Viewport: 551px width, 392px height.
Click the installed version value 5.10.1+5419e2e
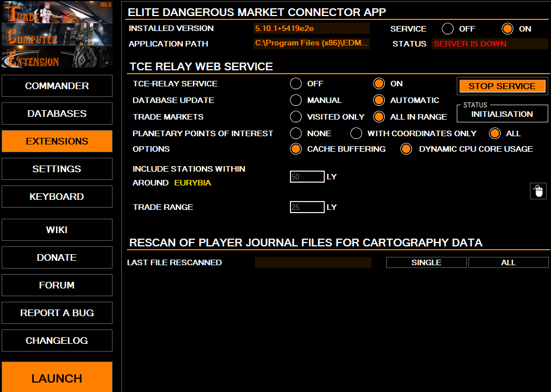pyautogui.click(x=312, y=28)
